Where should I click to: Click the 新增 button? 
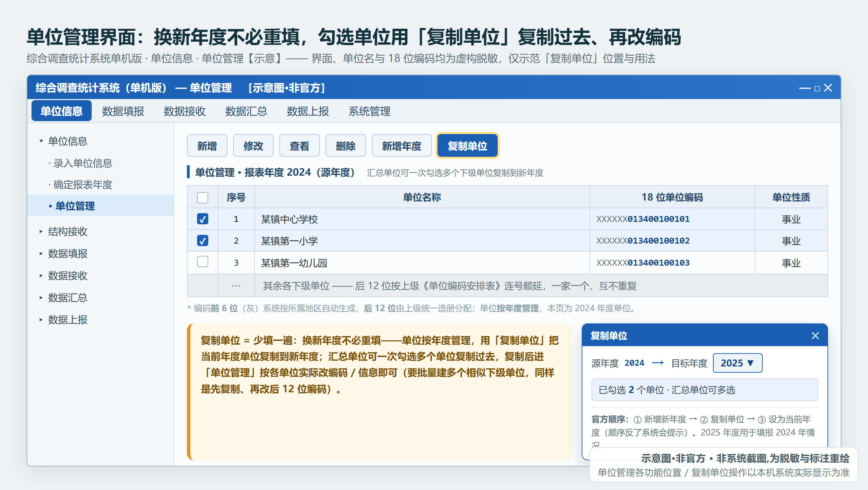tap(207, 146)
